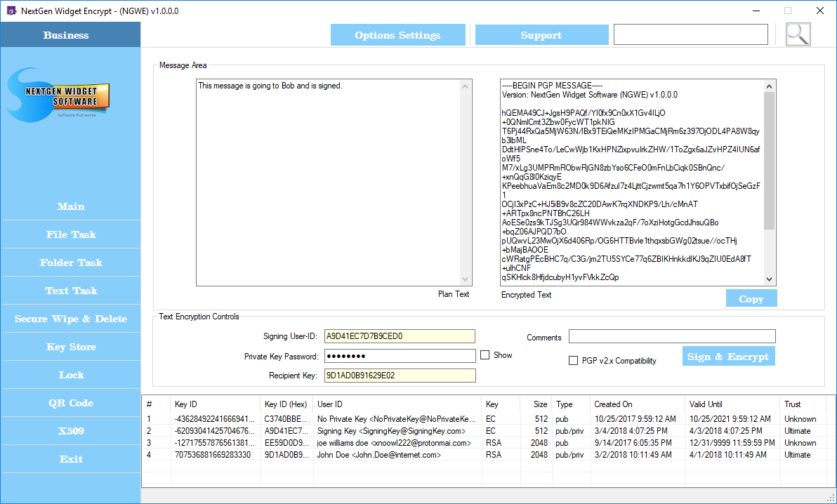
Task: Copy the encrypted text
Action: (751, 299)
